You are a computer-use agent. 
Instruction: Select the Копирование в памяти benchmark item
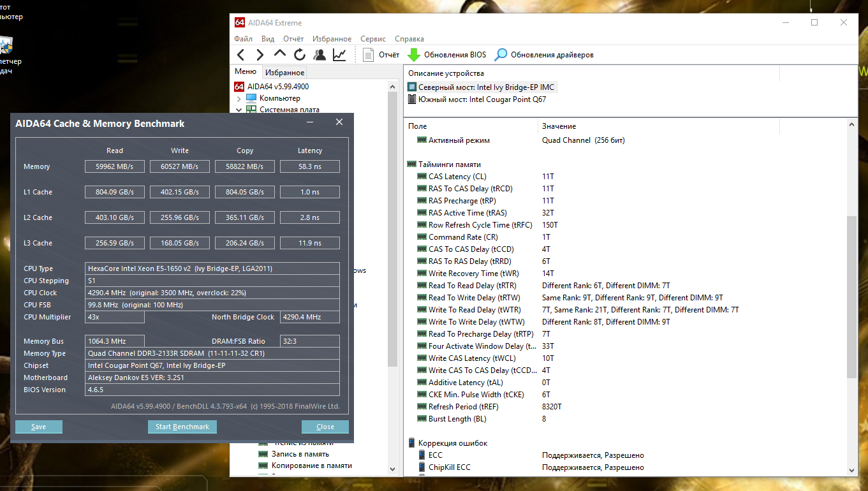305,465
